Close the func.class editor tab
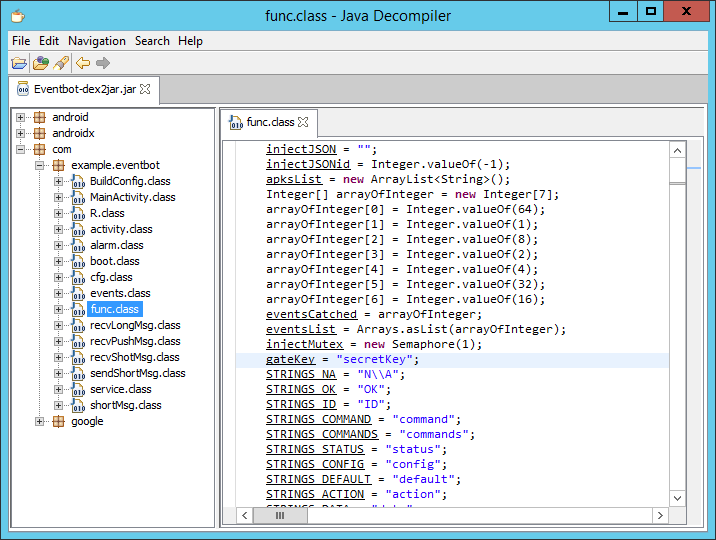Screen dimensions: 716x540 (303, 122)
